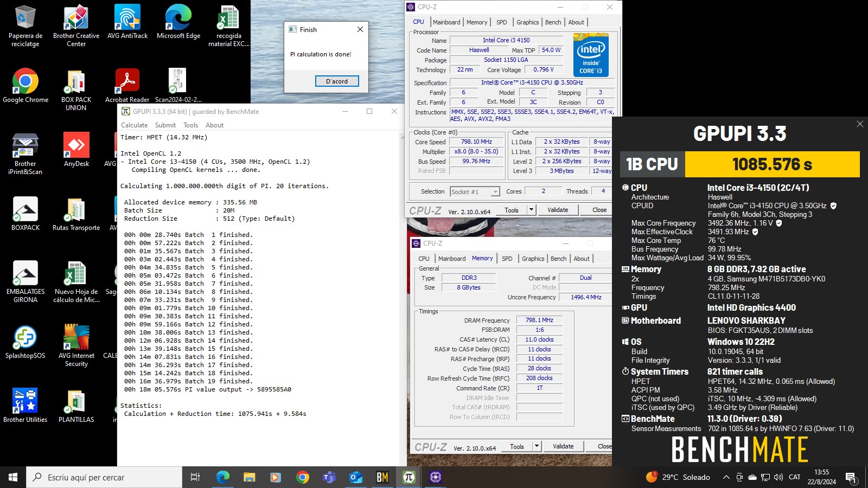Viewport: 868px width, 488px height.
Task: Open Outlook from taskbar
Action: (356, 477)
